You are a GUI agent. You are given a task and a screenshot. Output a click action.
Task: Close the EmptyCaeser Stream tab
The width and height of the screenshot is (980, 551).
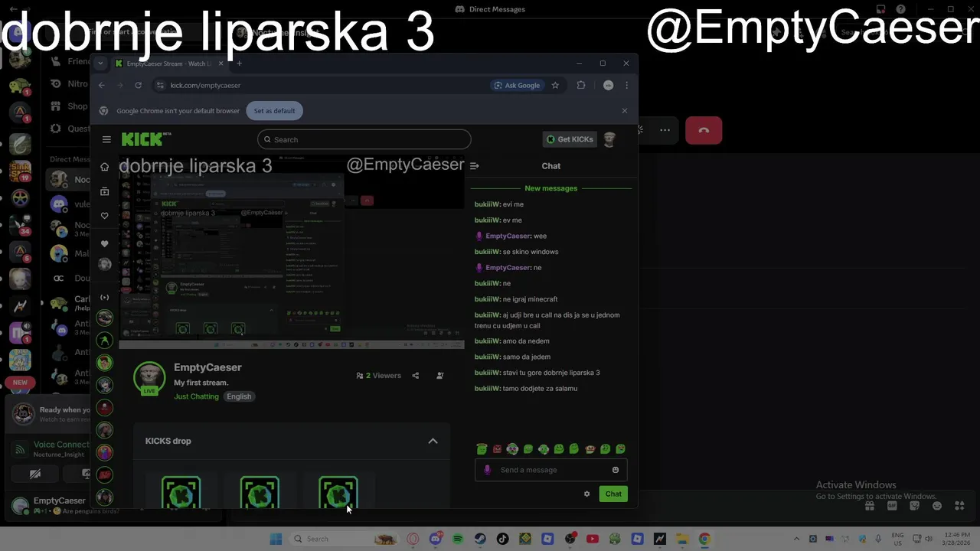[221, 64]
